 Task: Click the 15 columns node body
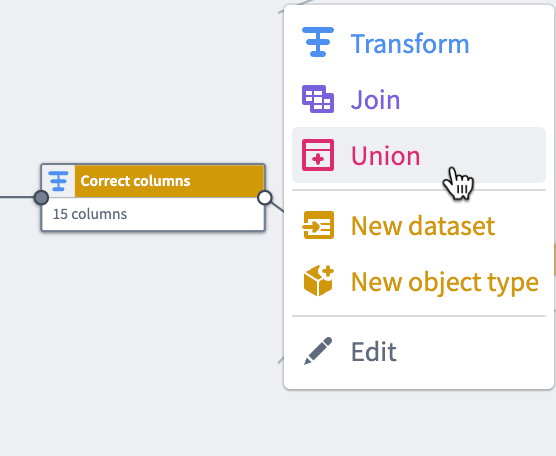click(x=153, y=214)
